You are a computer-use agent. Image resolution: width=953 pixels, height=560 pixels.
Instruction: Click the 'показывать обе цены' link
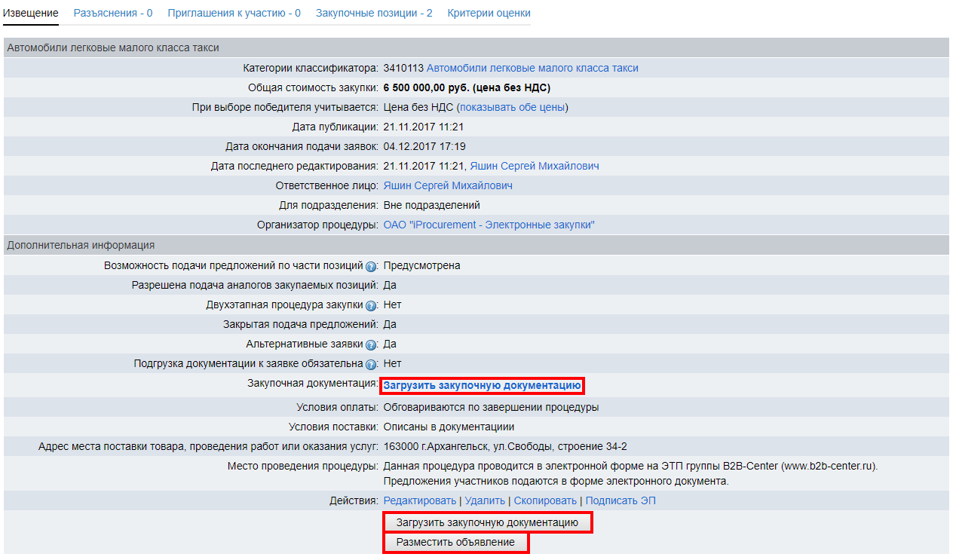(512, 107)
